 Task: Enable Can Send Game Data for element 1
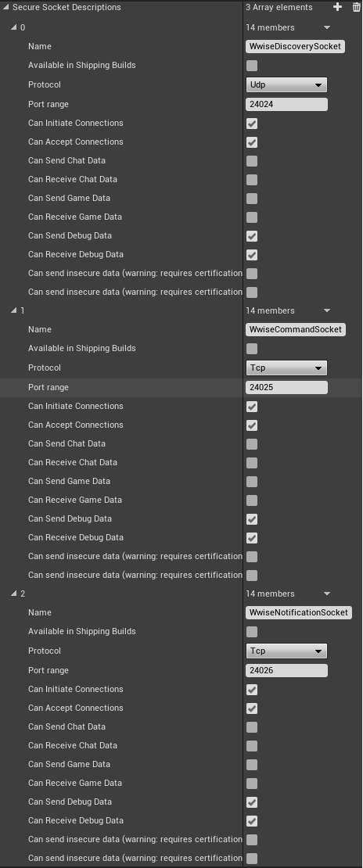click(252, 482)
